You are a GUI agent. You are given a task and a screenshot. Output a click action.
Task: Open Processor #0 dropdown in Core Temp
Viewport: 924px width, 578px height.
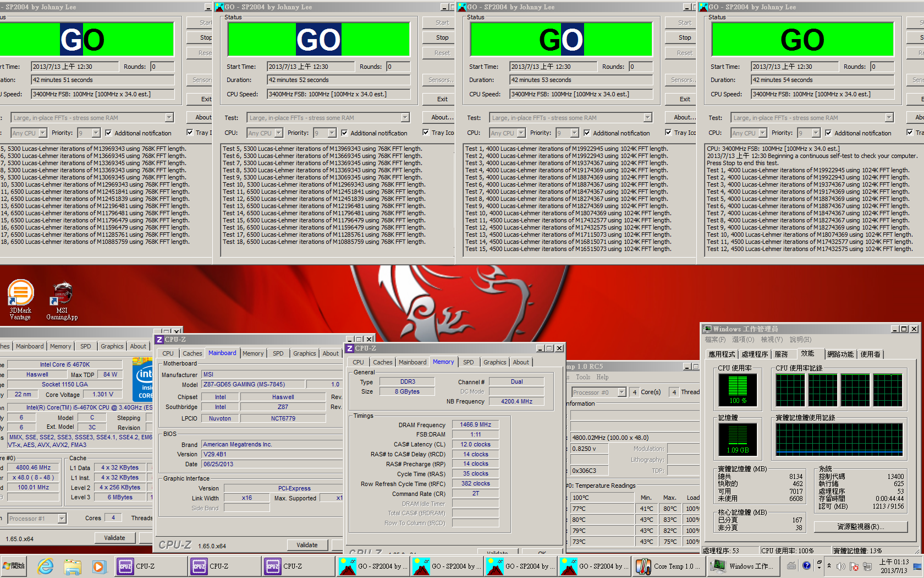pyautogui.click(x=621, y=392)
